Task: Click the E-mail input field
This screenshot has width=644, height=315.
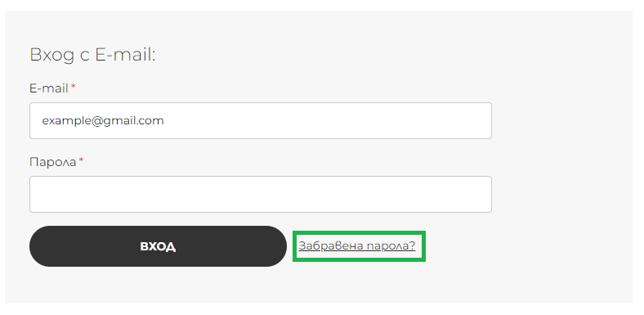Action: [261, 120]
